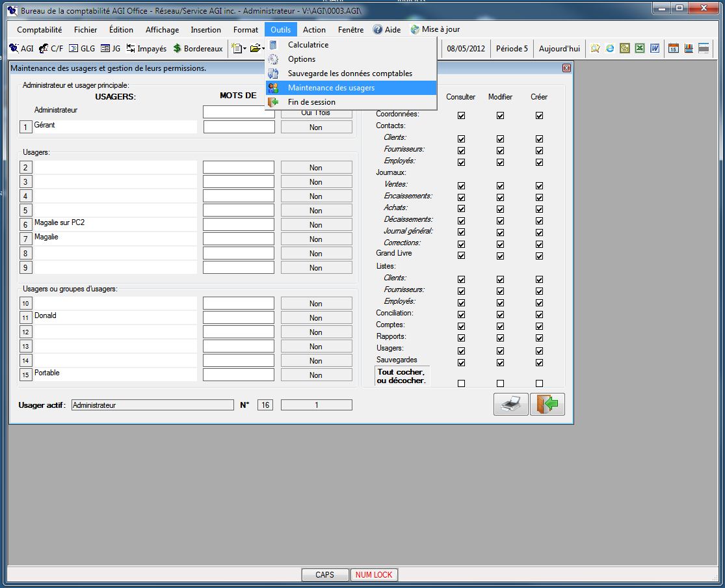
Task: Click password field for user Donald
Action: tap(239, 317)
